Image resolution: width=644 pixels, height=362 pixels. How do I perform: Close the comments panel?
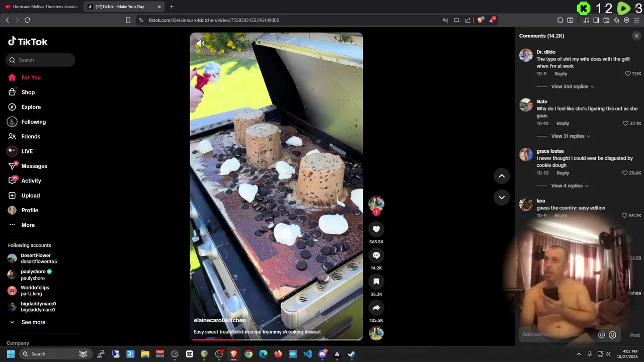pos(636,36)
